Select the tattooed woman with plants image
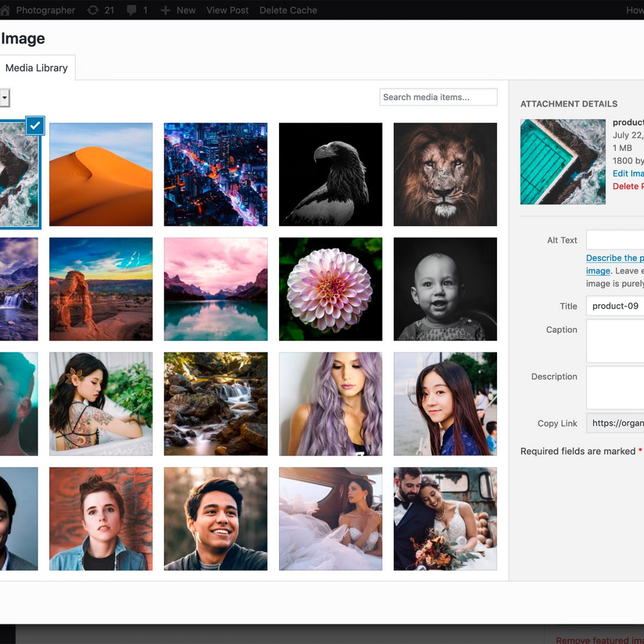The image size is (644, 644). 101,404
